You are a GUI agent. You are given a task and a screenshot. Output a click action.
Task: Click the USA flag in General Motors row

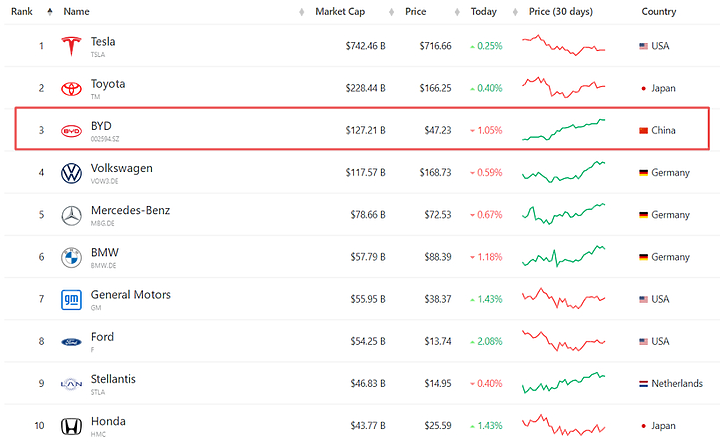click(x=643, y=299)
